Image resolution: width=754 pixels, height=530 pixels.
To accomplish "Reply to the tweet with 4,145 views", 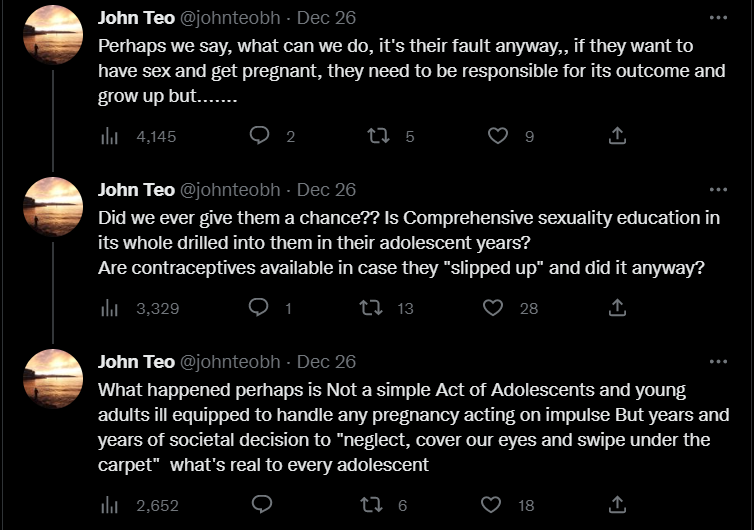I will [x=259, y=136].
